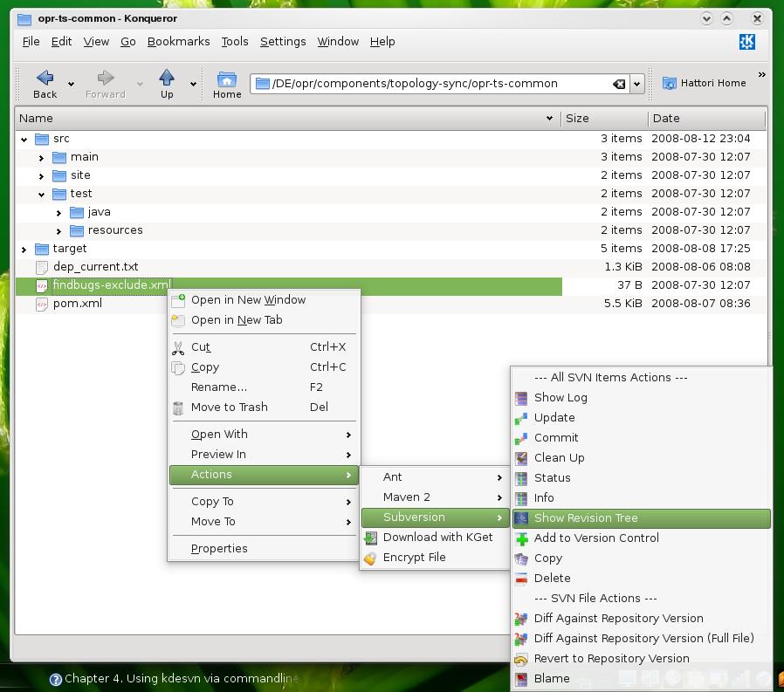Open the Maven 2 submenu

[x=435, y=497]
